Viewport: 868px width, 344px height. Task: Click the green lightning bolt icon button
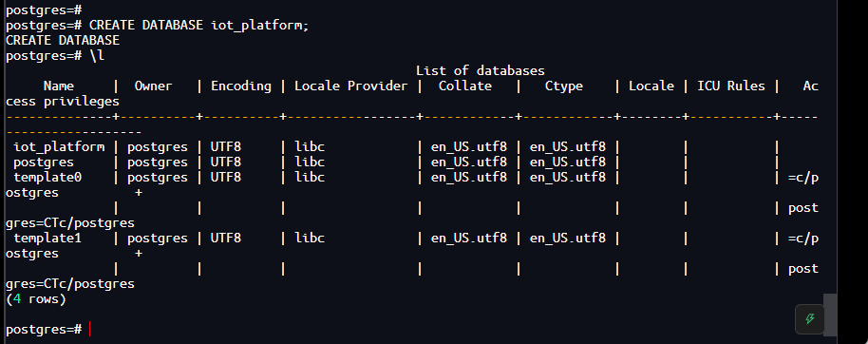coord(809,319)
